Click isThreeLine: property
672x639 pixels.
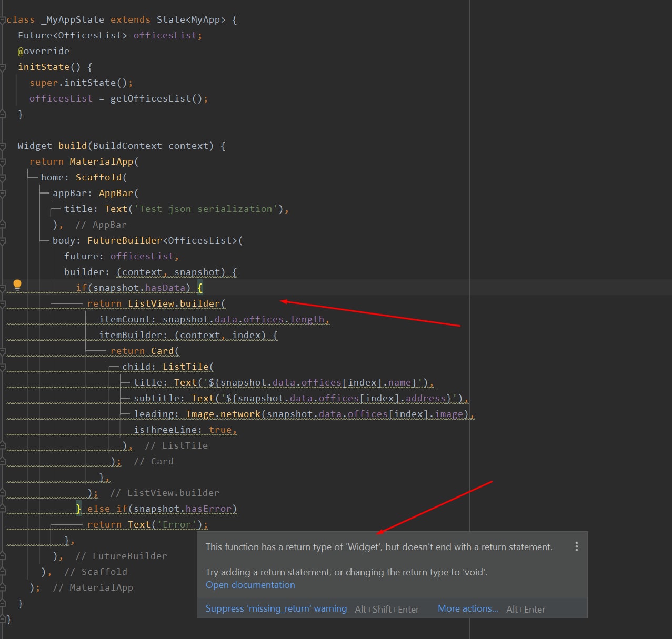[168, 430]
